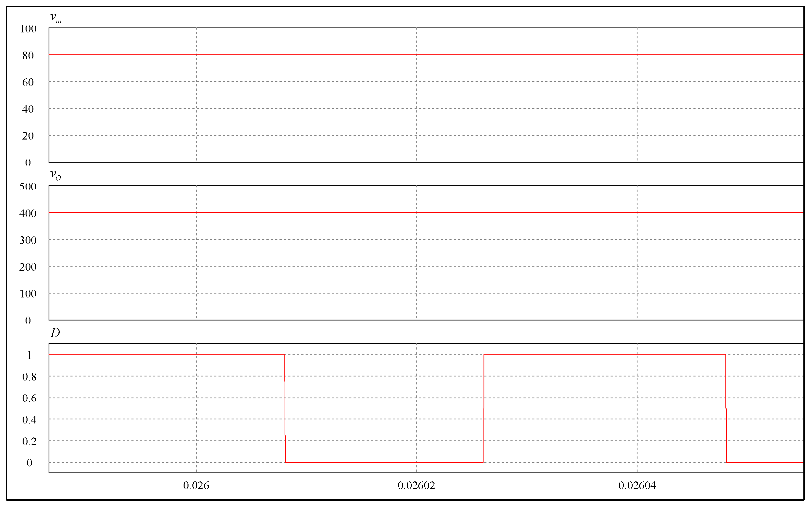Click the 500 label on v_O axis
812x505 pixels.
(28, 187)
